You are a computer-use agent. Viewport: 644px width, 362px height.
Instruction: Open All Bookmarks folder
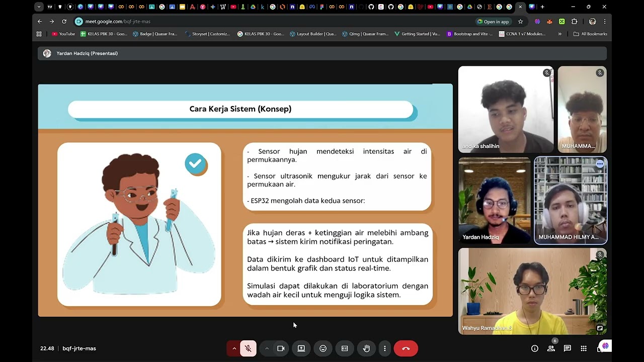click(590, 34)
